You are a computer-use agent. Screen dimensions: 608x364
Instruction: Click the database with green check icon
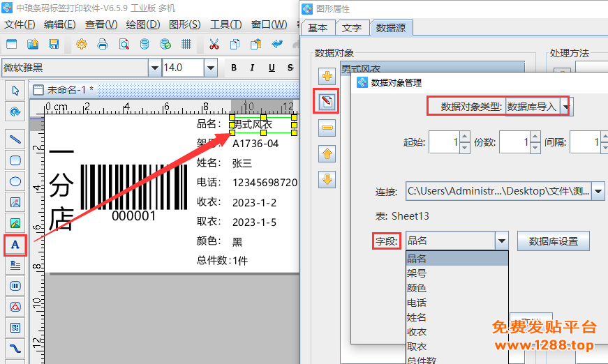[x=165, y=44]
